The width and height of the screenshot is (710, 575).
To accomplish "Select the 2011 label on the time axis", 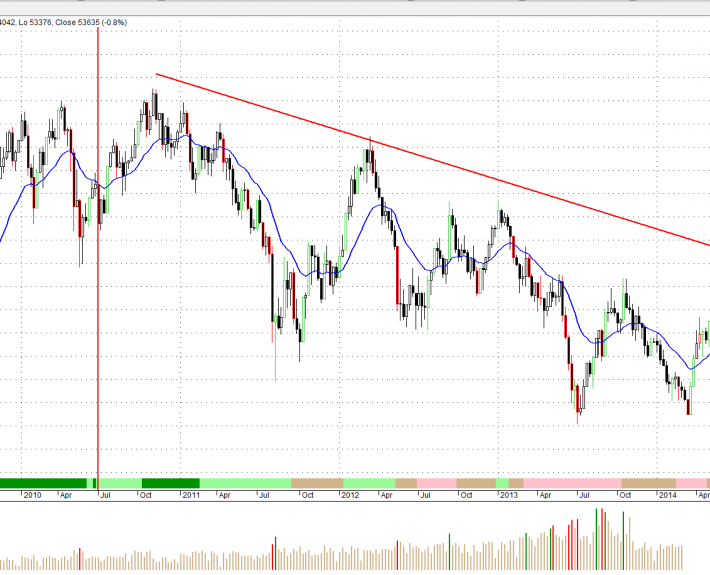I will click(x=190, y=495).
